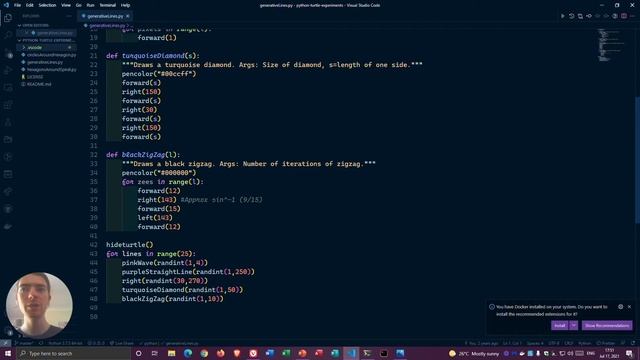Click the Cortana circle icon in taskbar
The width and height of the screenshot is (640, 360).
(138, 353)
